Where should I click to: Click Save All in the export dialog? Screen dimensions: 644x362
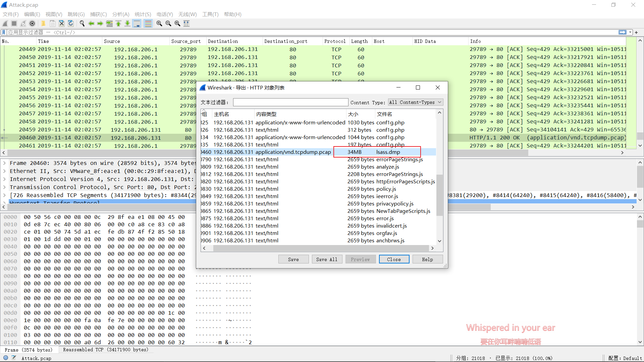coord(327,259)
